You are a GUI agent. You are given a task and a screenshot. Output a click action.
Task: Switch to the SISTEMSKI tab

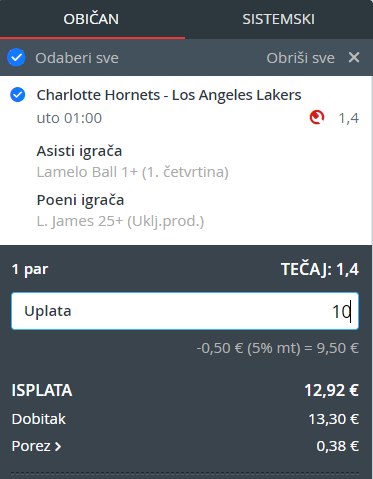278,19
